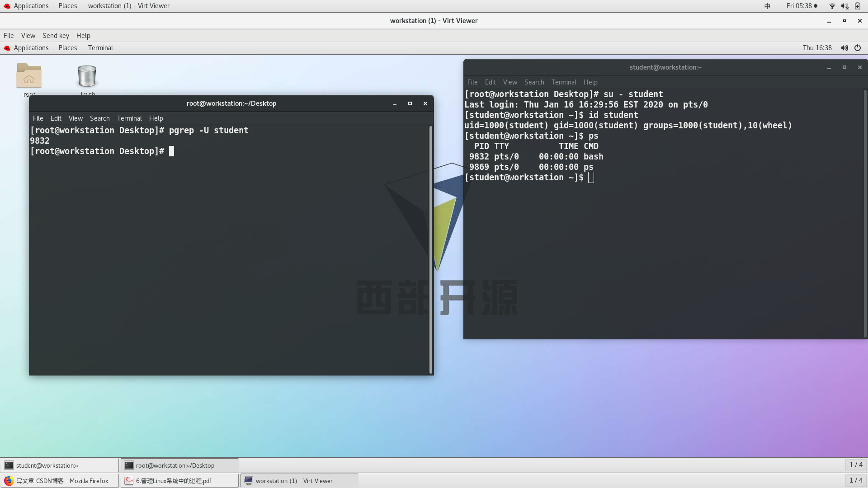Click the host clock Fri 05:38
868x488 pixels.
click(x=799, y=6)
